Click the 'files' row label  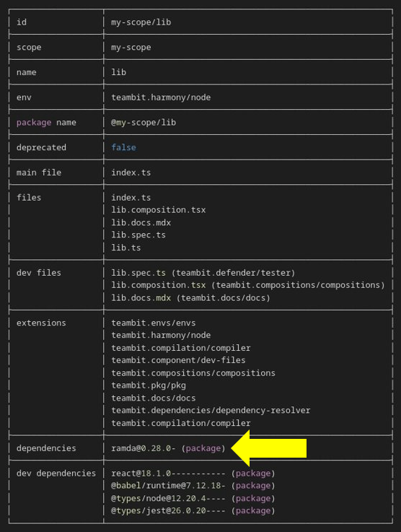[x=29, y=198]
